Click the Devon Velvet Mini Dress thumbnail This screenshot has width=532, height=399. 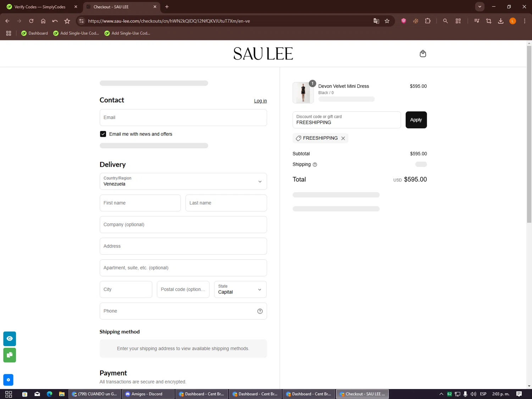pos(303,93)
